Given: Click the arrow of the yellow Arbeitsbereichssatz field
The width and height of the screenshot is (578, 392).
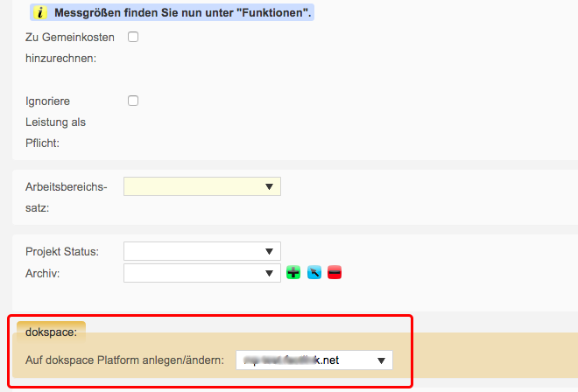Looking at the screenshot, I should click(x=269, y=186).
